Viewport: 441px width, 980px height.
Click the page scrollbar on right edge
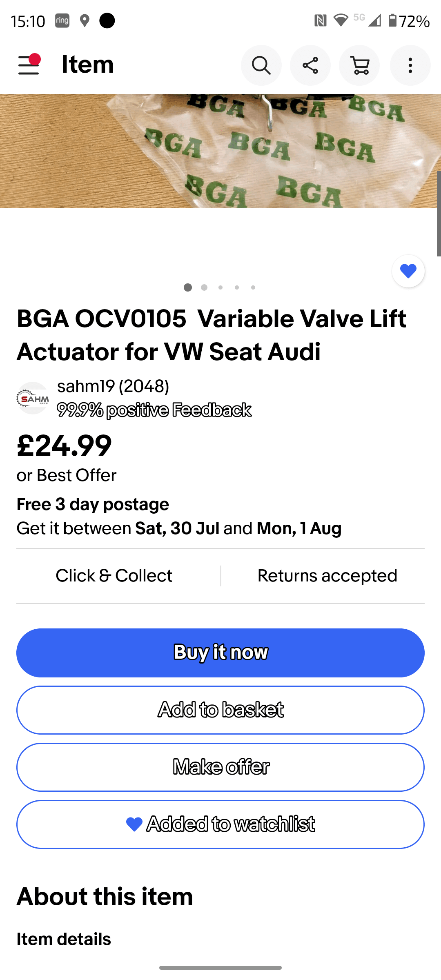[439, 214]
